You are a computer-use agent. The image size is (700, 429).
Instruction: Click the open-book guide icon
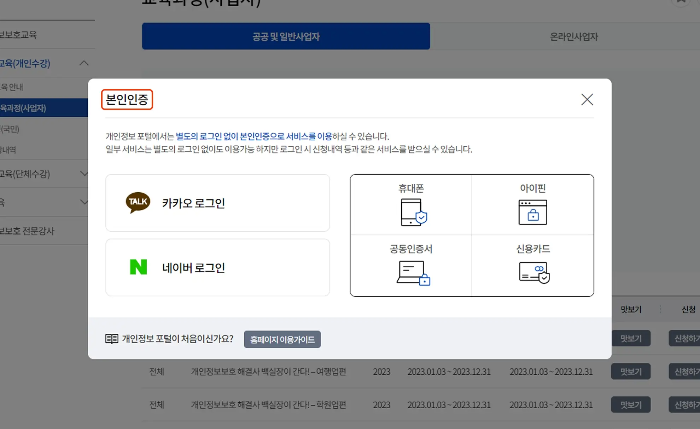(x=112, y=339)
